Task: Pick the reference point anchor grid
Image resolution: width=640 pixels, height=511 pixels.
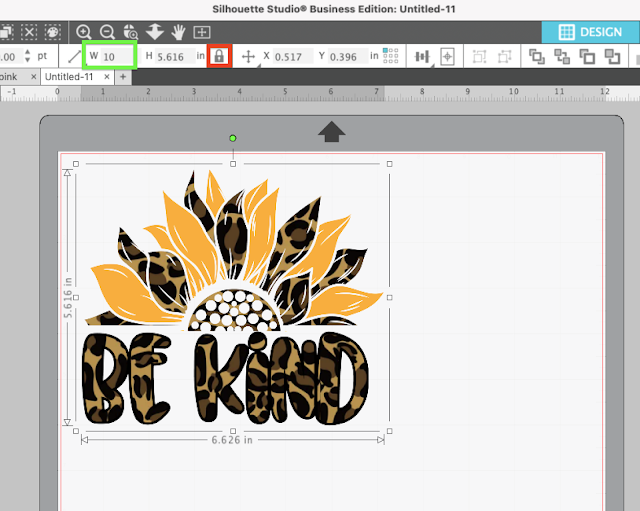Action: [x=391, y=56]
